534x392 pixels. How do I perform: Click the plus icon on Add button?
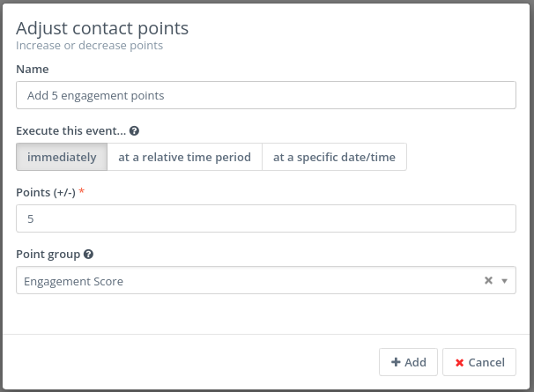(x=396, y=362)
